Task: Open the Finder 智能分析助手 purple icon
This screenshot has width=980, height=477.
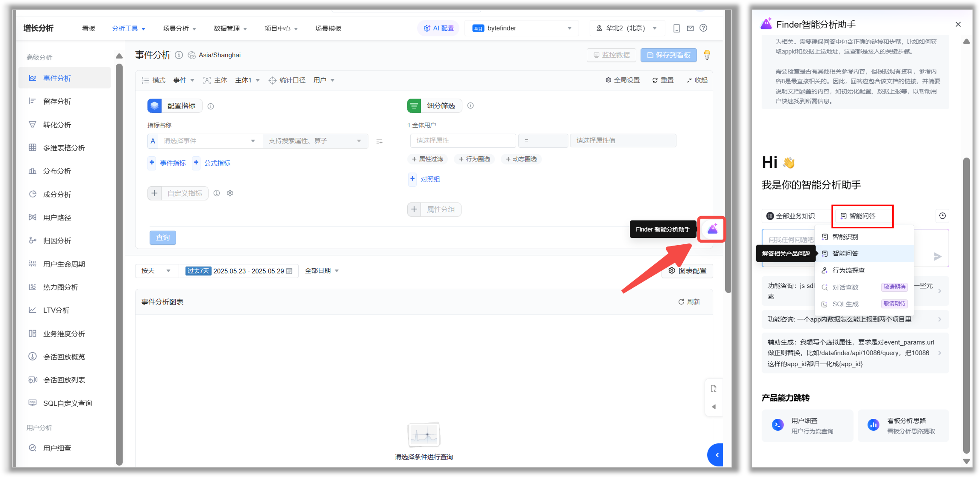Action: [x=712, y=229]
